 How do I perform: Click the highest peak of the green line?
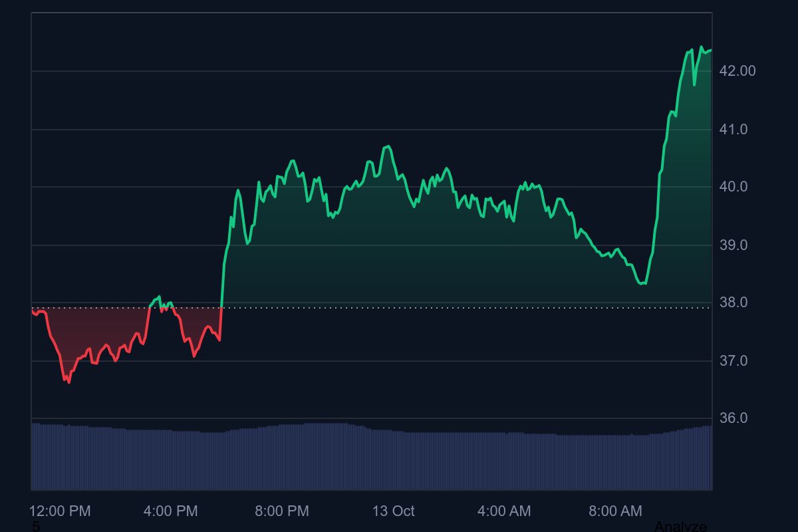(x=701, y=47)
